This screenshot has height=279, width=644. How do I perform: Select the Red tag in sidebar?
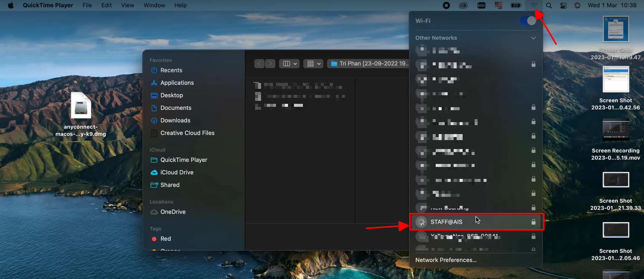(165, 239)
